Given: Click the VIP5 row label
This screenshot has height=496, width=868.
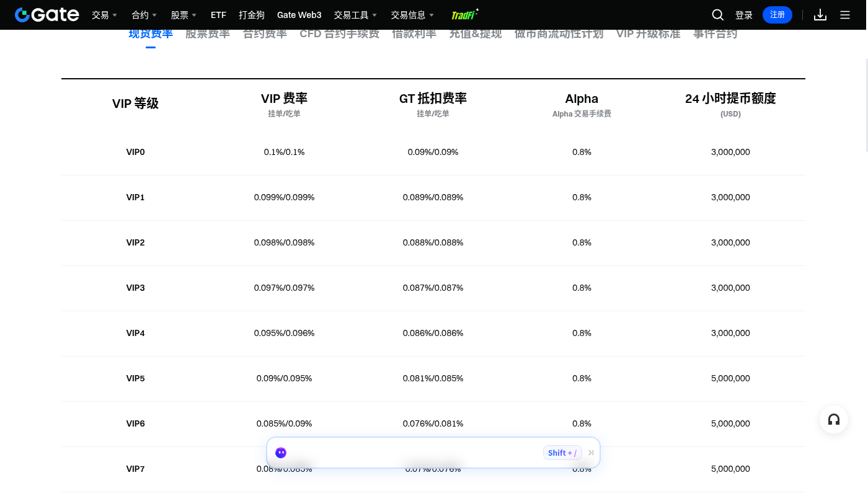Looking at the screenshot, I should click(x=135, y=378).
